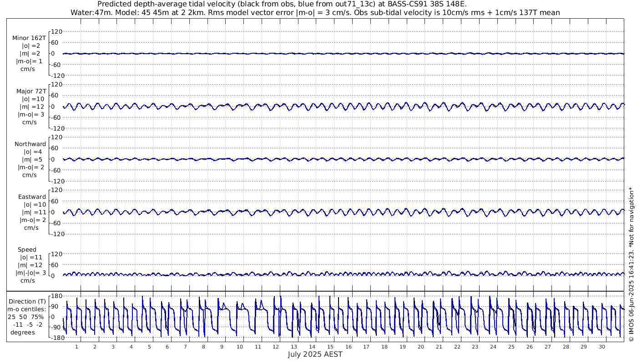Click the "m-o centiles:" label
This screenshot has height=364, width=637.
click(x=27, y=309)
